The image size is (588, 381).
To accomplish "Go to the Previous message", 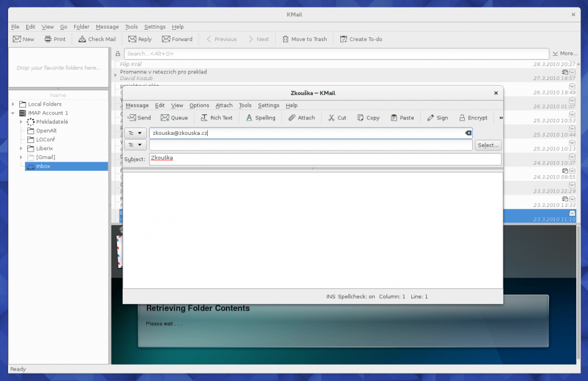I will point(222,39).
